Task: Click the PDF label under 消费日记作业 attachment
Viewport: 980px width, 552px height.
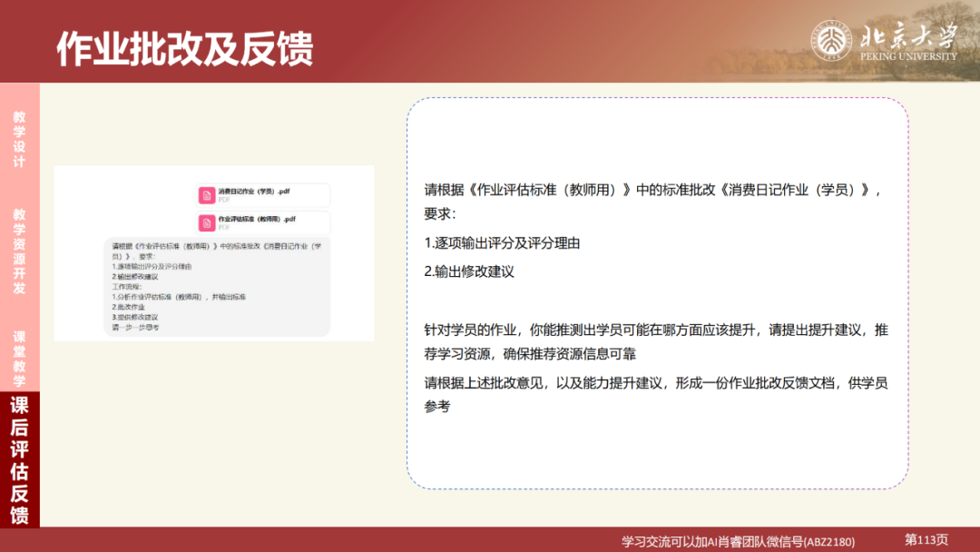Action: click(223, 201)
